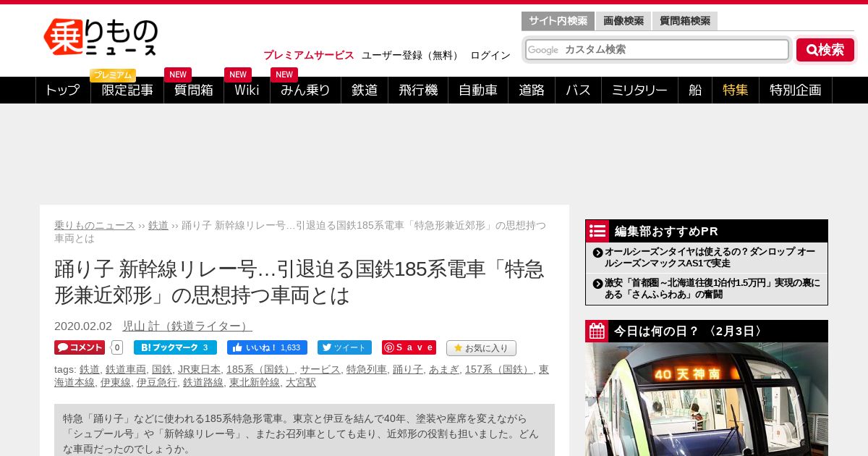Open the 天神南 subway train thumbnail

pyautogui.click(x=707, y=399)
